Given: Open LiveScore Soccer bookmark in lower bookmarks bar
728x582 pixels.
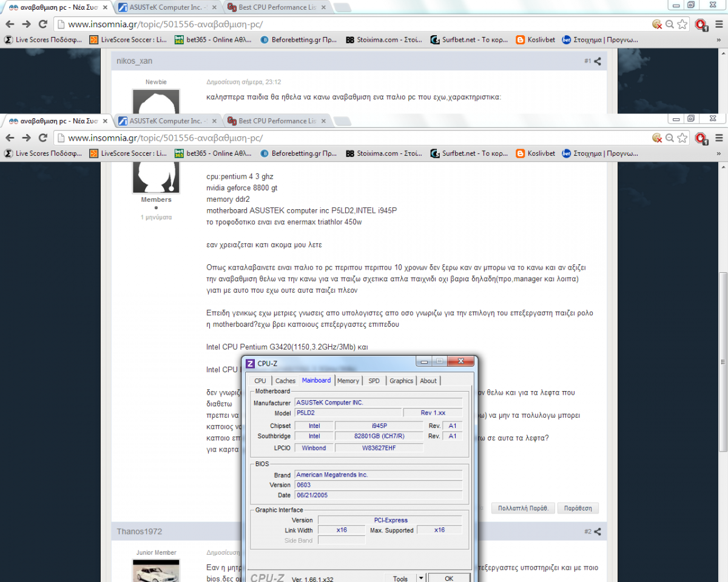Looking at the screenshot, I should [x=128, y=153].
